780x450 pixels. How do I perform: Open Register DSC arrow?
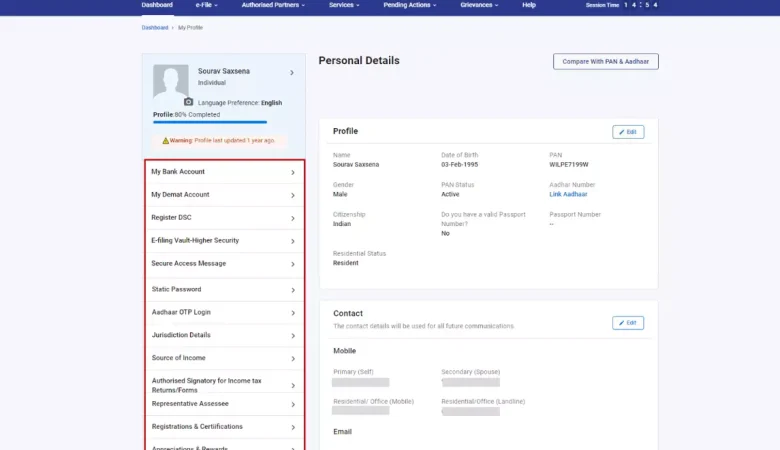click(x=292, y=218)
